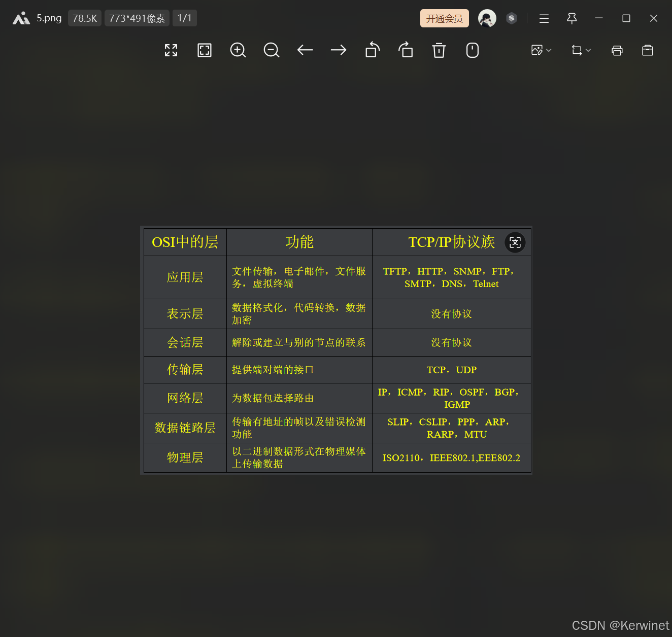The image size is (672, 637).
Task: Click the 表示层 table cell
Action: point(185,314)
